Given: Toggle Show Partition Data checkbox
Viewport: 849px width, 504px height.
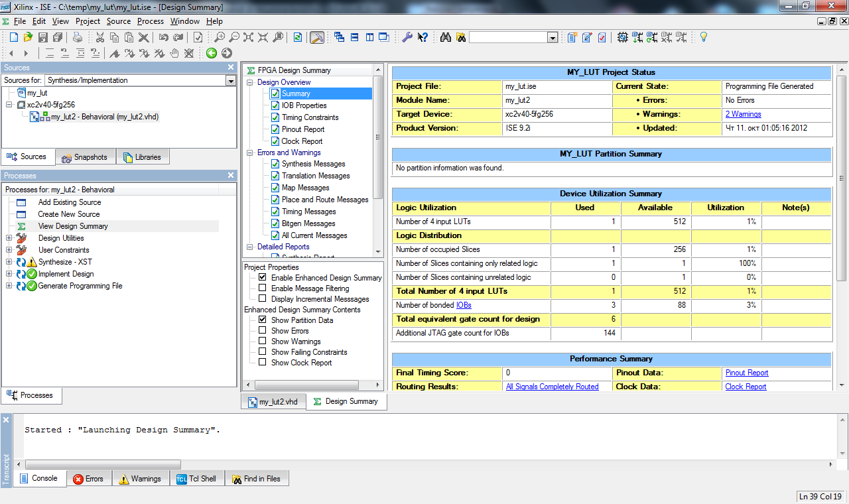Looking at the screenshot, I should [263, 320].
